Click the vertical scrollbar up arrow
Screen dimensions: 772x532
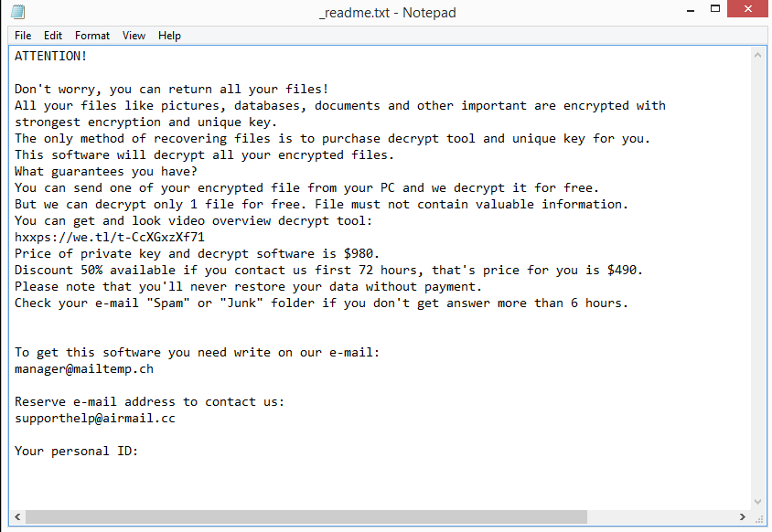pyautogui.click(x=757, y=56)
